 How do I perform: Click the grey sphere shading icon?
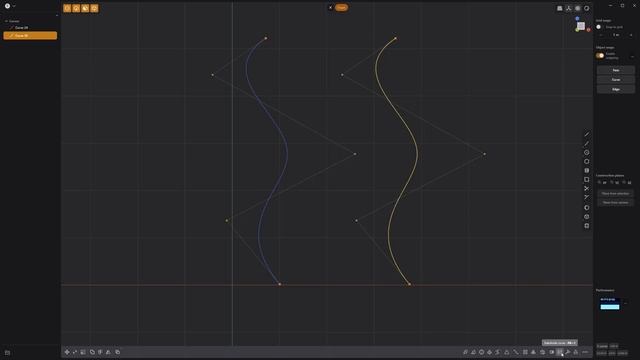(578, 8)
